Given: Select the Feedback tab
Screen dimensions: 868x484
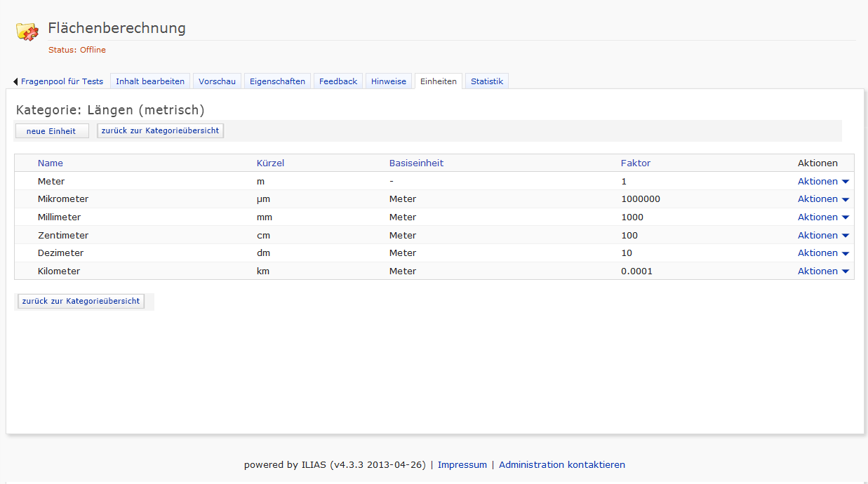Looking at the screenshot, I should (338, 81).
